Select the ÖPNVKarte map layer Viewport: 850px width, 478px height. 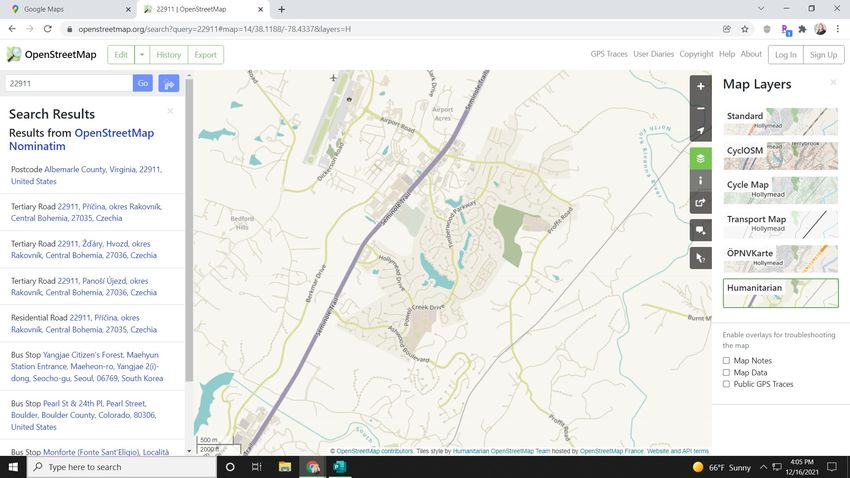coord(781,259)
